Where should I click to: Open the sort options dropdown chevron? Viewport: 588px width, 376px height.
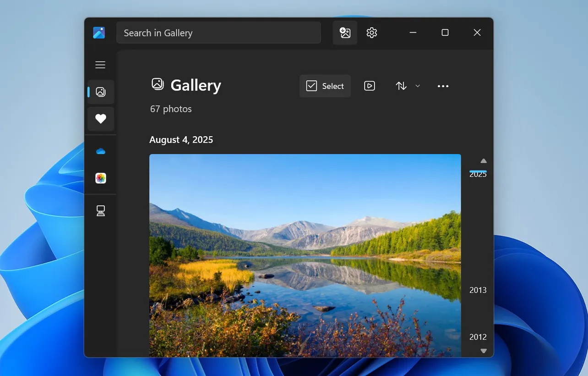pos(418,85)
